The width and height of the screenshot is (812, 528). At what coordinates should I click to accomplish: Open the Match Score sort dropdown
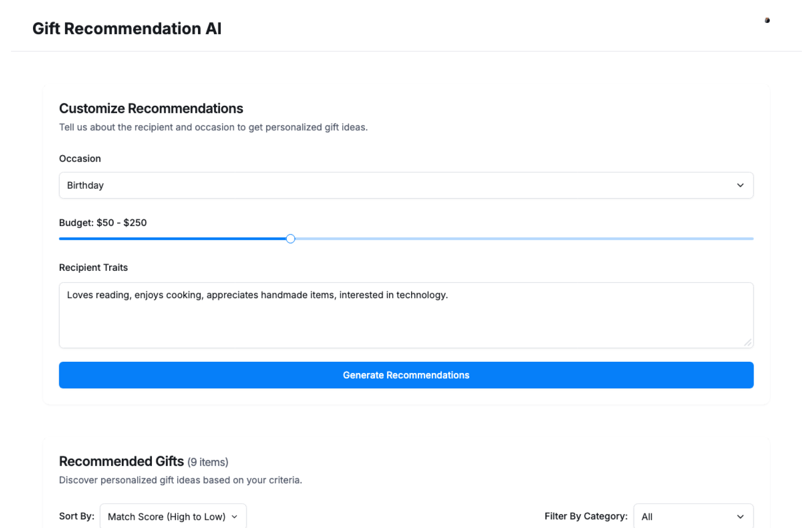click(x=167, y=517)
